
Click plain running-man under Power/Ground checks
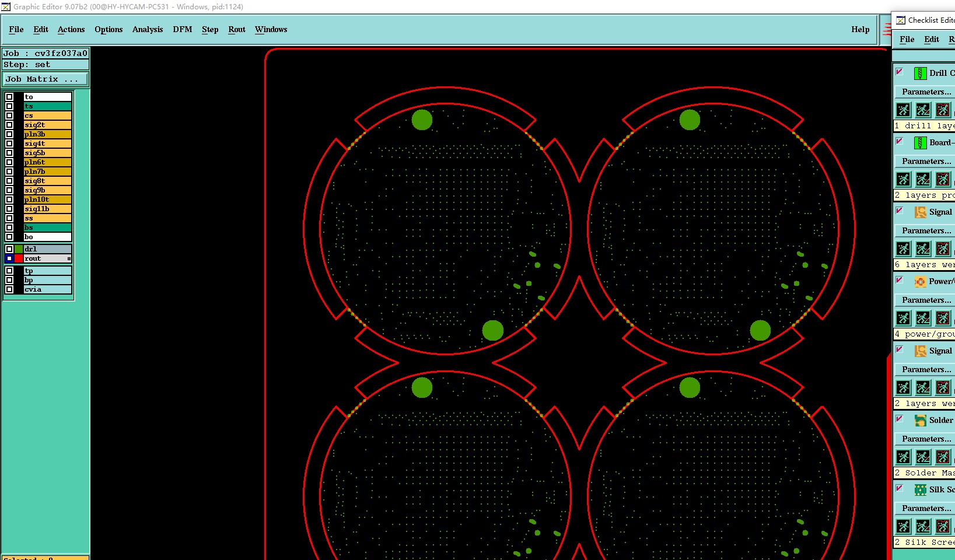tap(903, 318)
